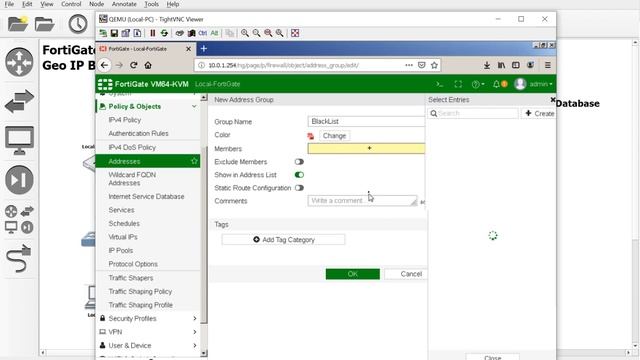Image resolution: width=640 pixels, height=360 pixels.
Task: Send Ctrl key via TightVNC toolbar
Action: coord(203,33)
